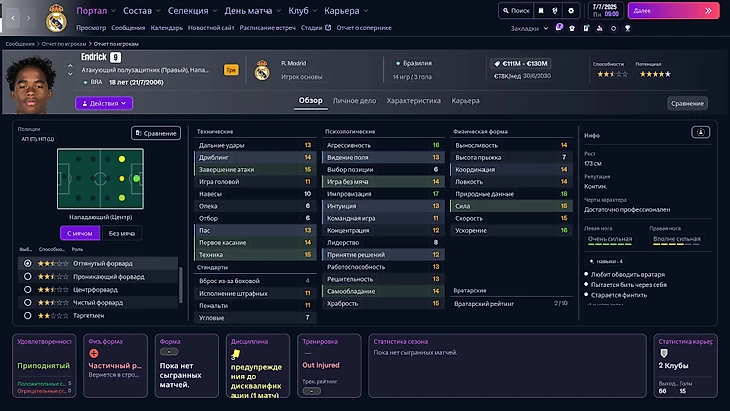Open the Личное дело tab

(x=354, y=101)
